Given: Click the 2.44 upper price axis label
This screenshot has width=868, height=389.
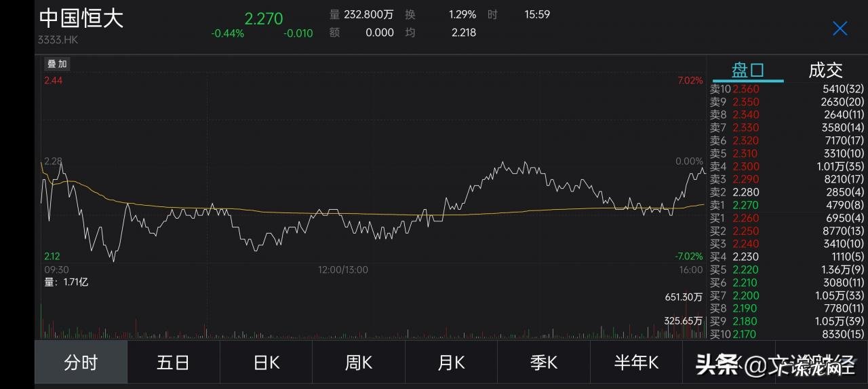Looking at the screenshot, I should point(53,81).
